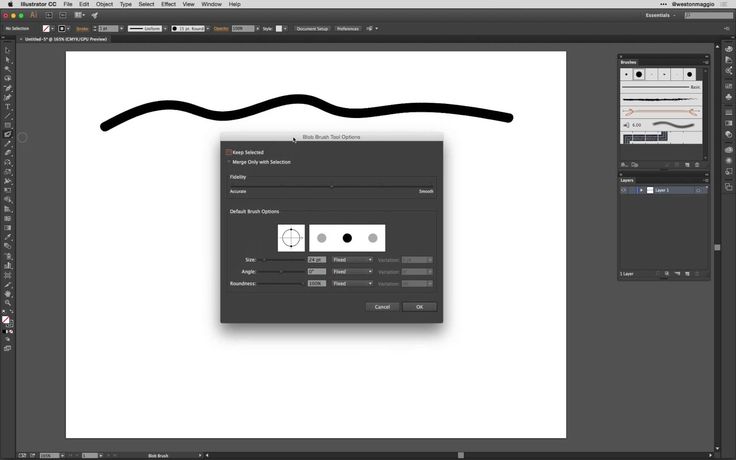Click the Size value field showing 24 pt
The width and height of the screenshot is (736, 460).
click(317, 260)
